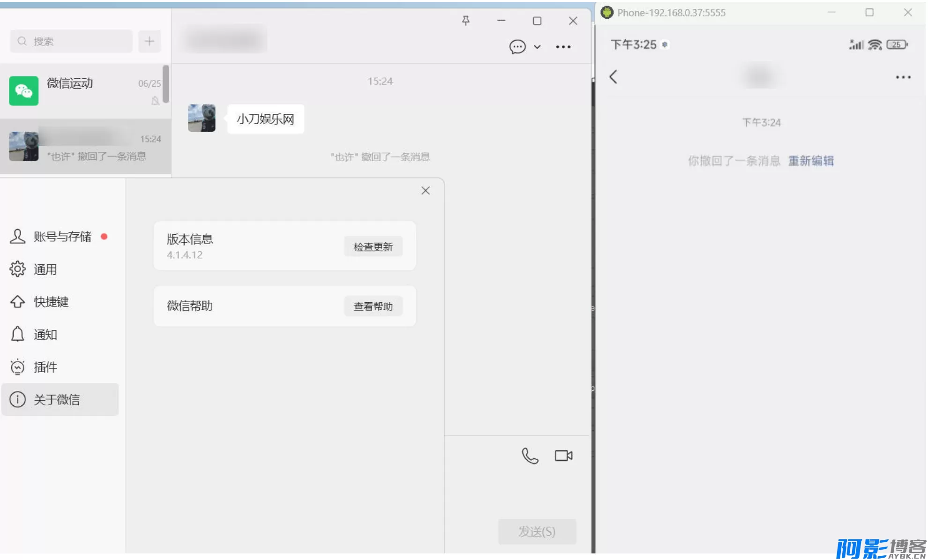The width and height of the screenshot is (928, 560).
Task: Expand the dropdown arrow next to chat bubble
Action: (537, 47)
